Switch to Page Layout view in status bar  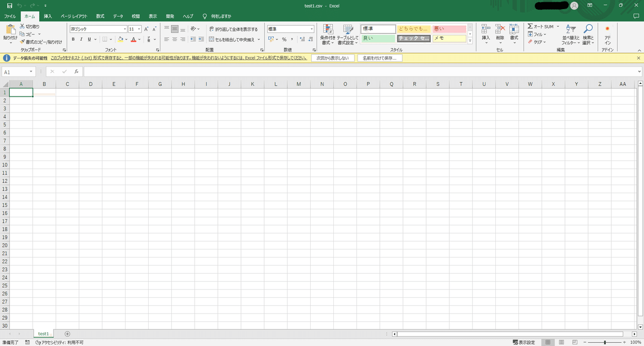click(561, 342)
